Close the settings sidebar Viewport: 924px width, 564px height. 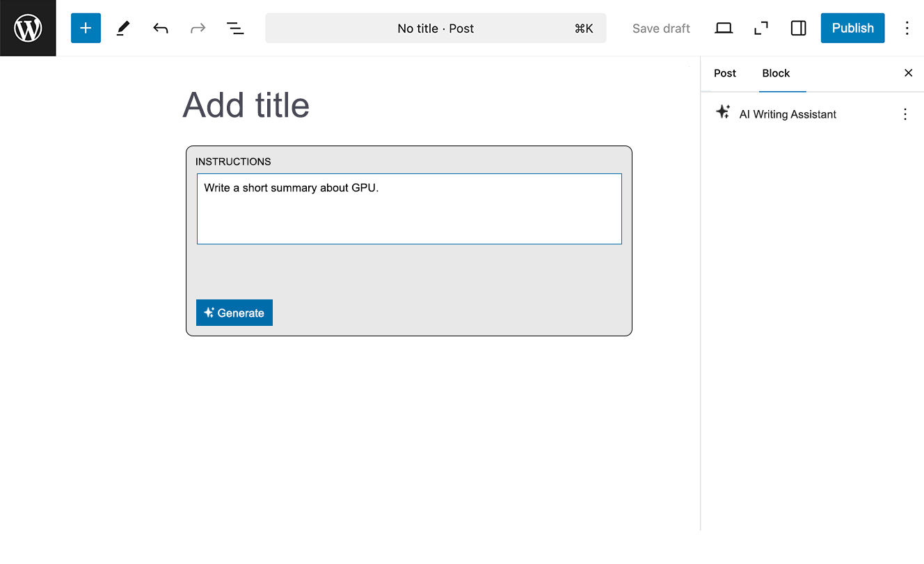pyautogui.click(x=908, y=73)
